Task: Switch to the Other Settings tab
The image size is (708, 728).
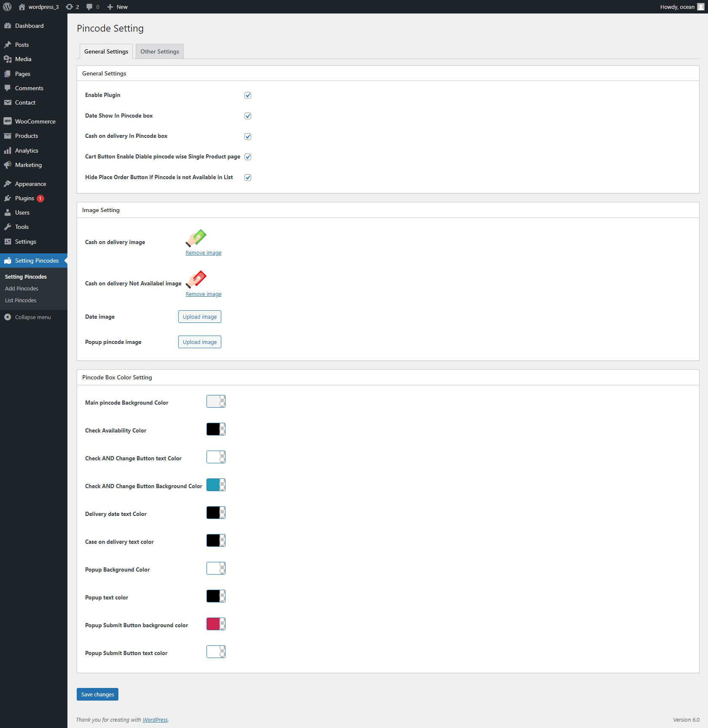Action: [x=159, y=51]
